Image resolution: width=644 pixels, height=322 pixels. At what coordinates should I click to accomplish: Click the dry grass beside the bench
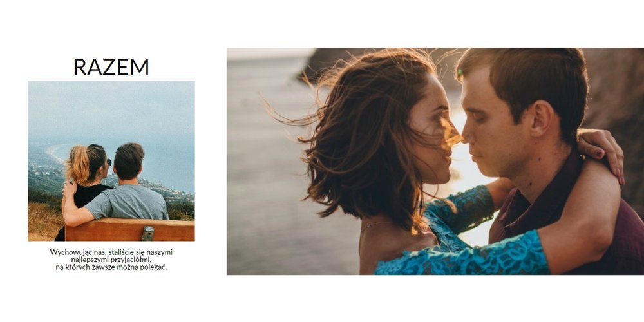point(43,220)
